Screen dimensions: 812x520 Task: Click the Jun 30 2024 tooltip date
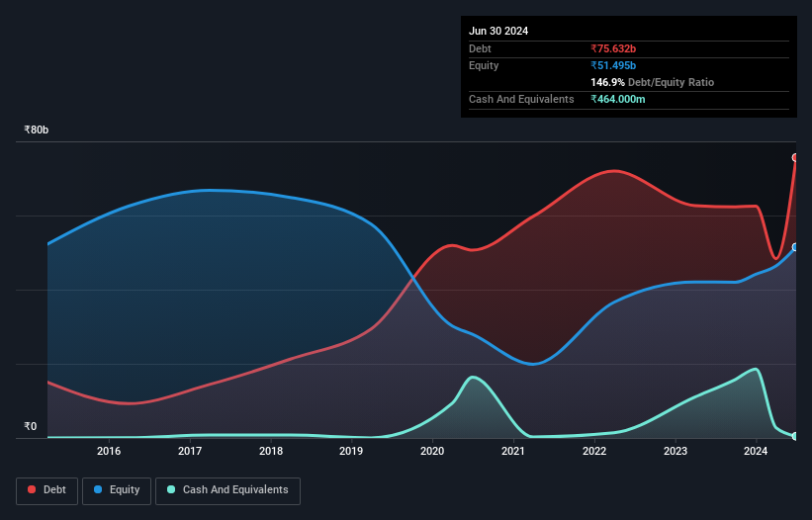click(498, 31)
